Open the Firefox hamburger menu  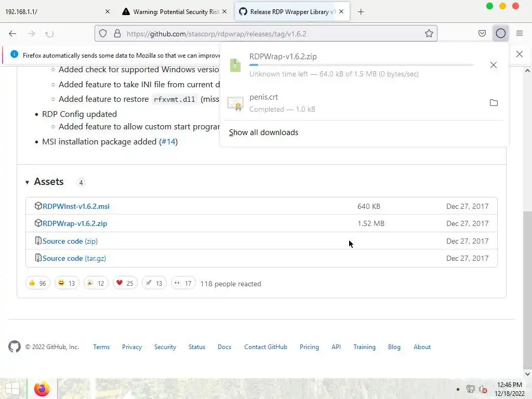520,33
